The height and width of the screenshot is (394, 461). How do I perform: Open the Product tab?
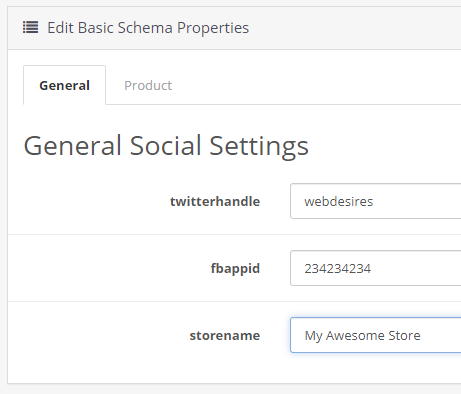tap(148, 85)
